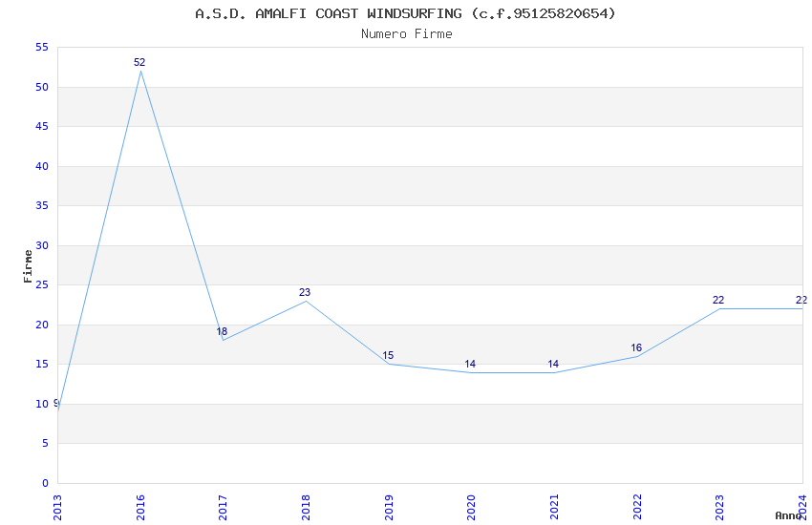
Task: Click the data label 22 above 2023
Action: click(x=718, y=300)
